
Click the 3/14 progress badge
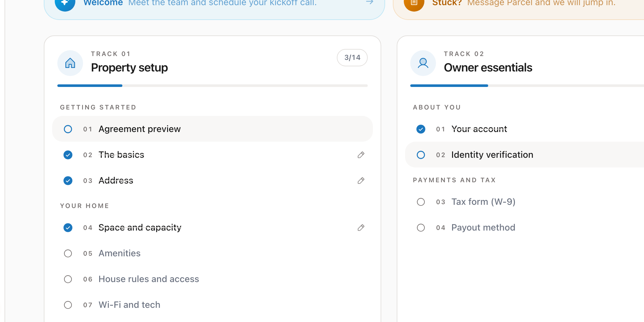[352, 57]
